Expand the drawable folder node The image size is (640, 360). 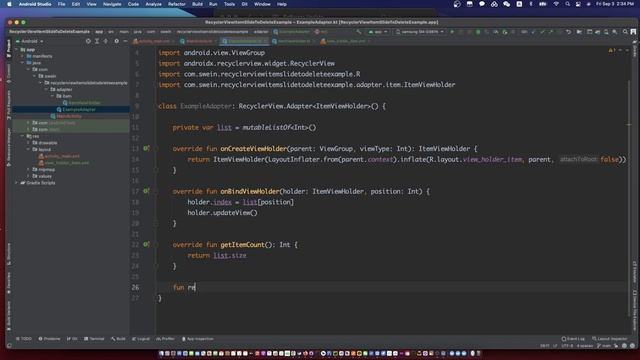pos(29,143)
